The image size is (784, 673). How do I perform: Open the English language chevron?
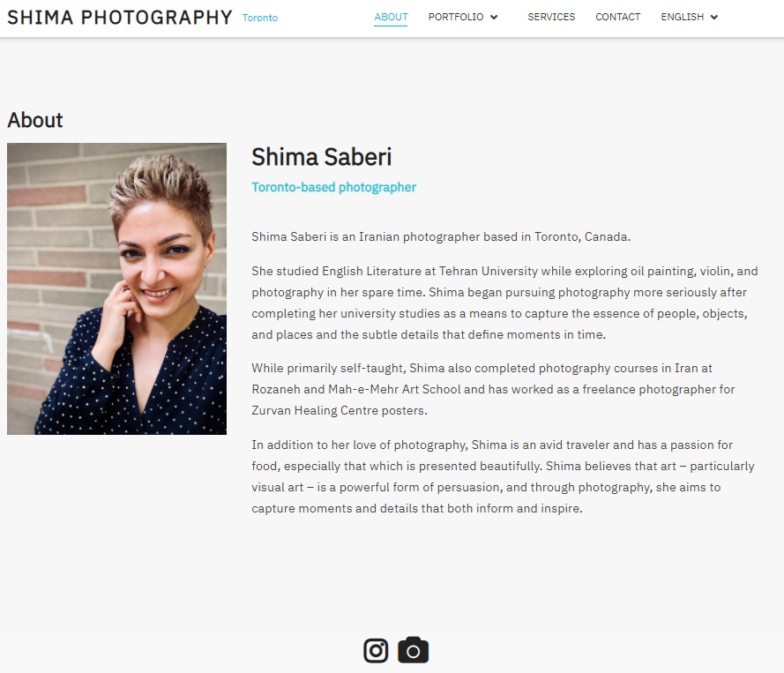point(714,18)
